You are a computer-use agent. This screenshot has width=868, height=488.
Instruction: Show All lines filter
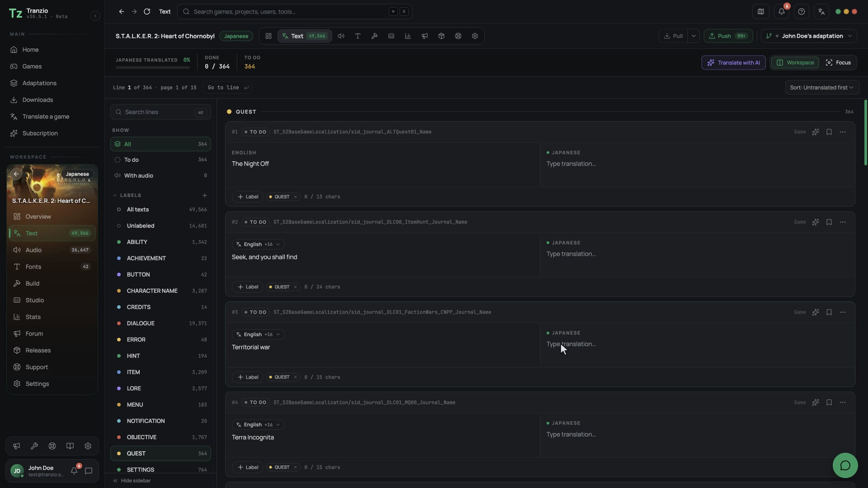coord(160,144)
